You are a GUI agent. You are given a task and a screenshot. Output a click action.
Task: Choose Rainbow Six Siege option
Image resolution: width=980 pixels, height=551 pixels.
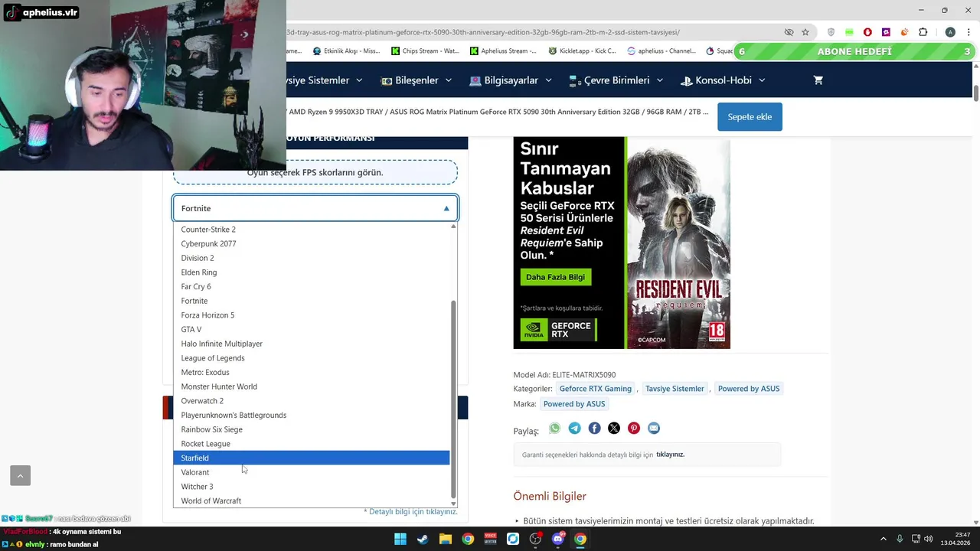tap(312, 429)
